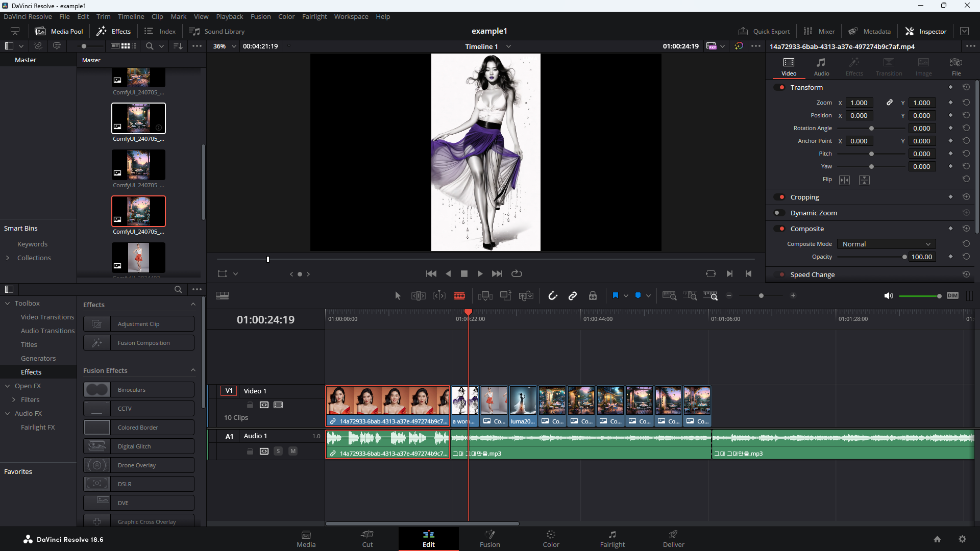Adjust Rotation Angle slider handle
This screenshot has width=980, height=551.
point(871,129)
